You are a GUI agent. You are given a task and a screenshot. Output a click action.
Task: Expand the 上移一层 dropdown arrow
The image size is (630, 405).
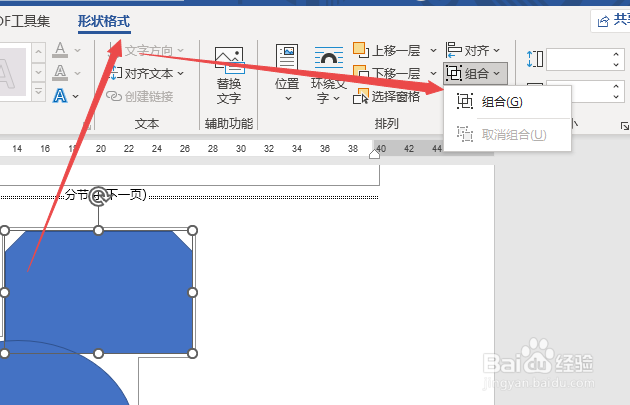433,50
